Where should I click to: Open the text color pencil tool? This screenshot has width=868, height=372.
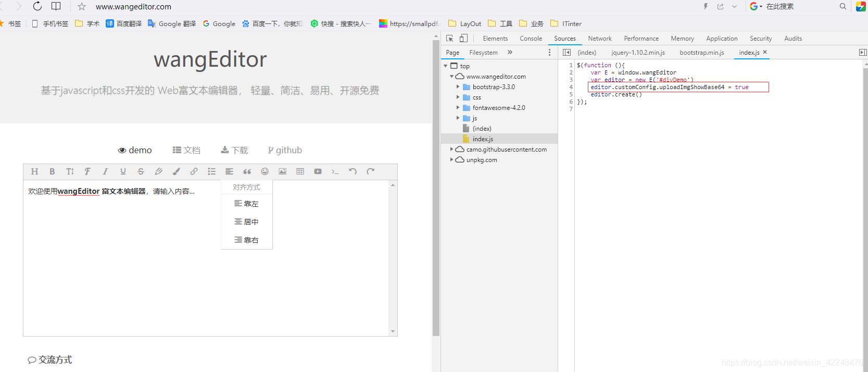coord(158,171)
